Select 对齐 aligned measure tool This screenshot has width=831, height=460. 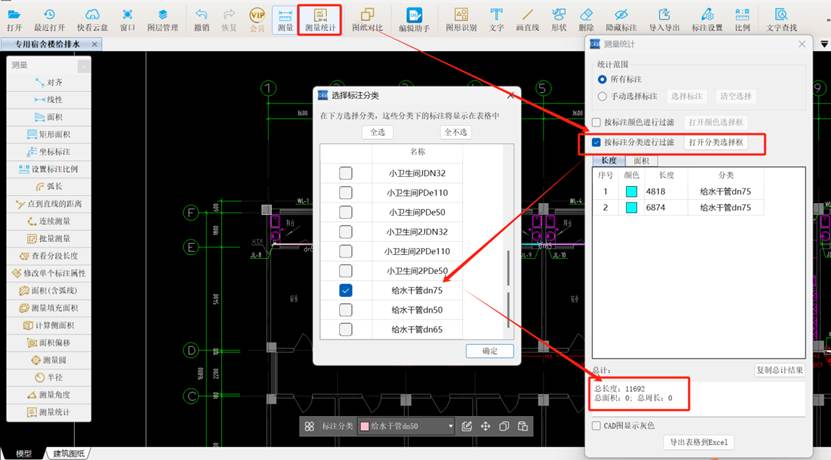coord(49,82)
